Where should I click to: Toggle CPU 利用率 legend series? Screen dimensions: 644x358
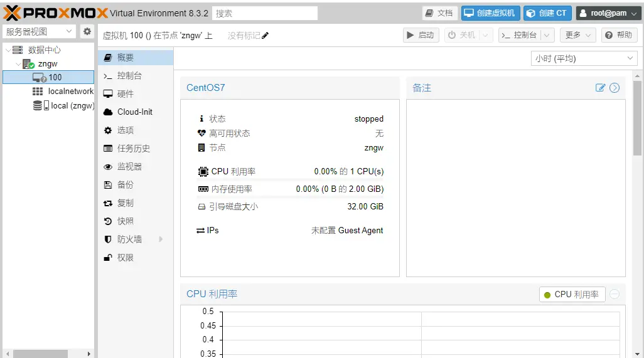pyautogui.click(x=571, y=294)
